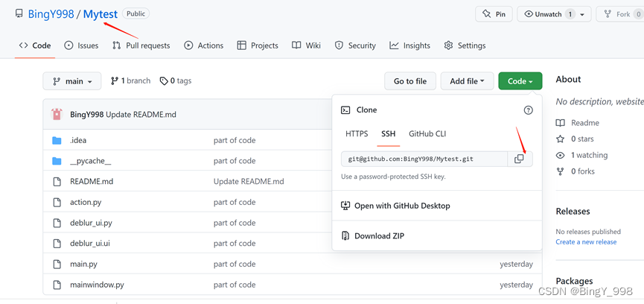Viewport: 644px width, 304px height.
Task: Open the Update README.md latest commit message
Action: pos(141,115)
